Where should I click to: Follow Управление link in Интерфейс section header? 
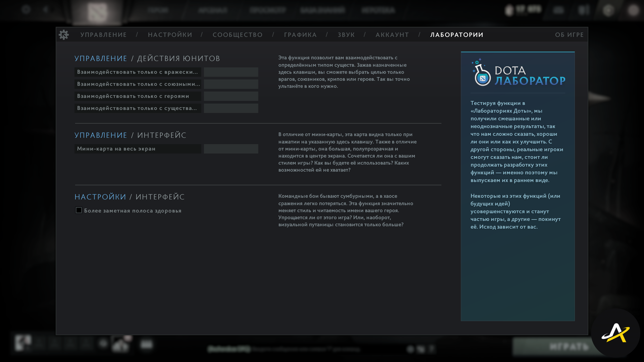click(x=101, y=135)
